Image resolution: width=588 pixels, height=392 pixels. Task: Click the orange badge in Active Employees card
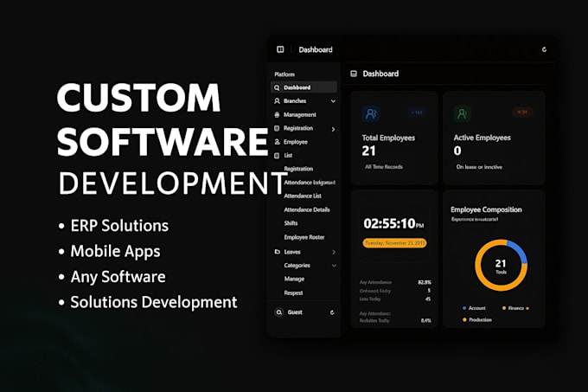click(522, 112)
